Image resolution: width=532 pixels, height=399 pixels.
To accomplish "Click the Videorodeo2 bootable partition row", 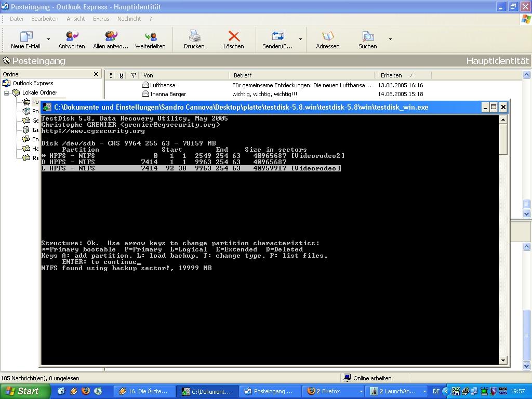I will pos(193,156).
